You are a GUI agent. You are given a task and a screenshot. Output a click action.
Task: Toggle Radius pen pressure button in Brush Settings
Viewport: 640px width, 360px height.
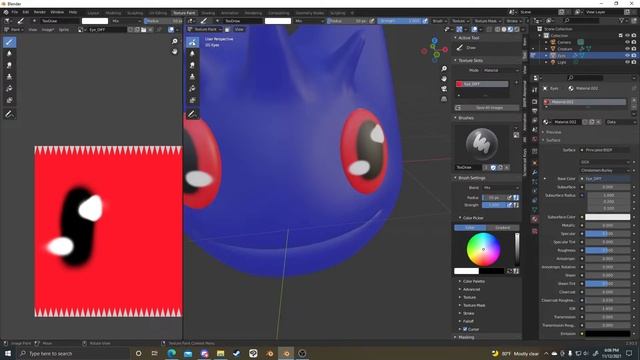coord(509,198)
